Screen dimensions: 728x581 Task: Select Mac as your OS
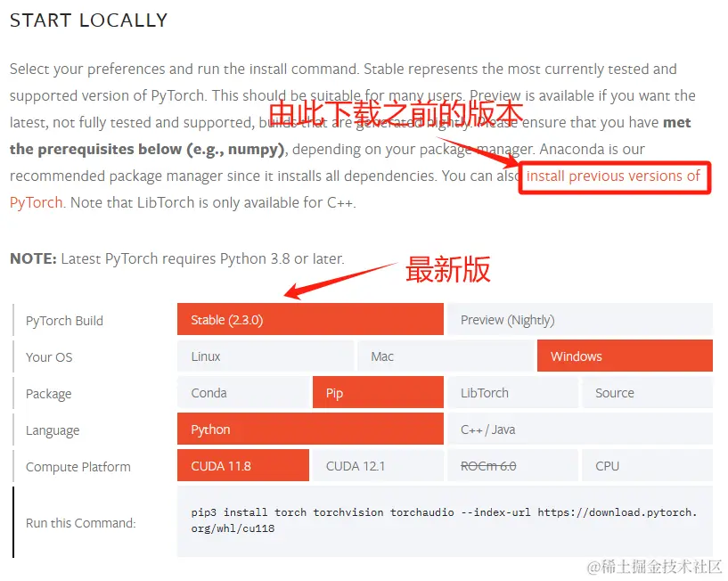coord(445,356)
